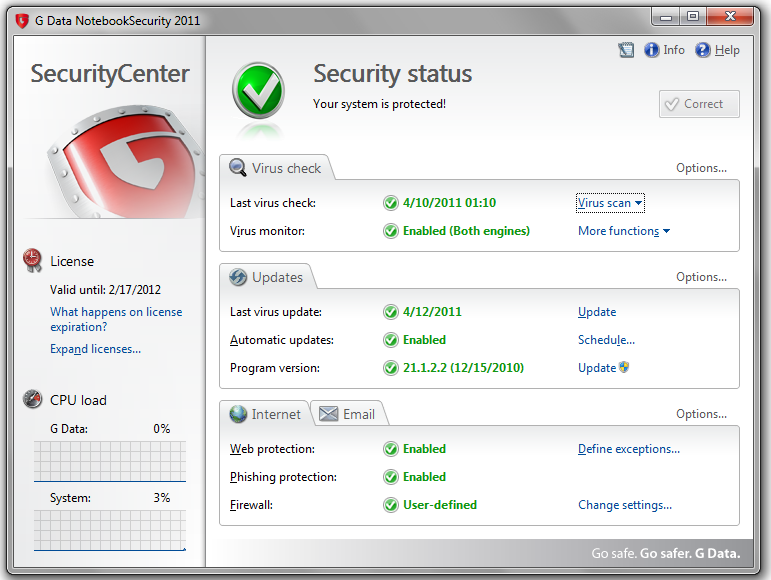
Task: Click the Internet globe icon
Action: coord(238,414)
